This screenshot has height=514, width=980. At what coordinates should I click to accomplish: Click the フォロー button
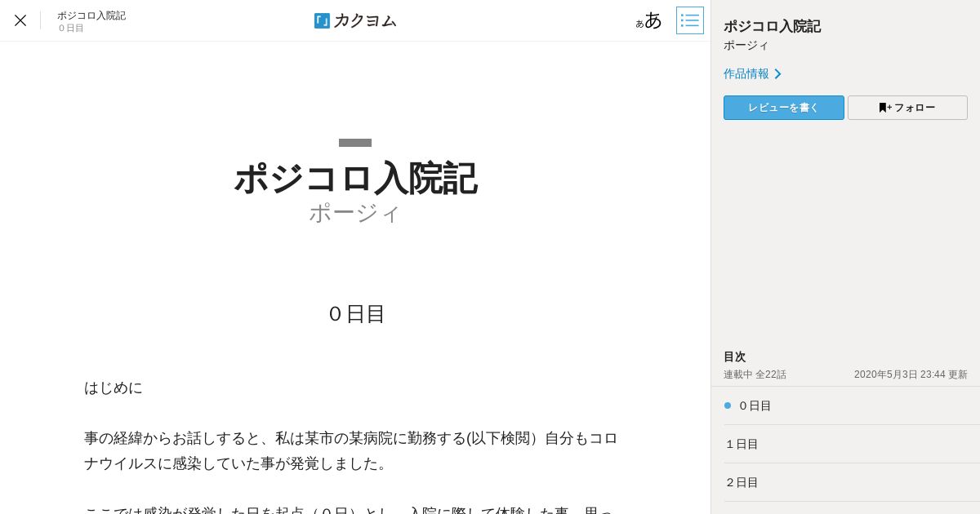tap(907, 108)
